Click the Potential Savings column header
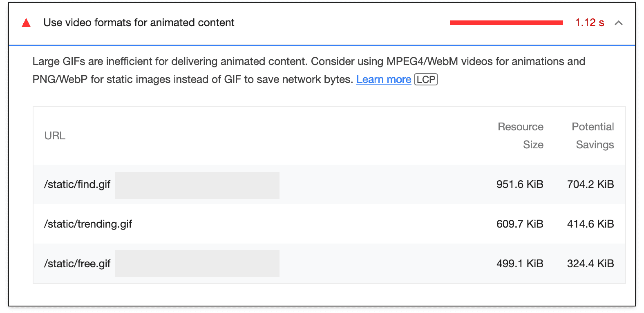 coord(593,136)
